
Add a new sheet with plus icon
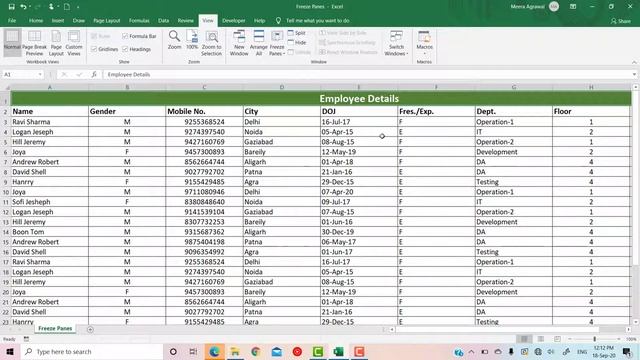pyautogui.click(x=90, y=329)
